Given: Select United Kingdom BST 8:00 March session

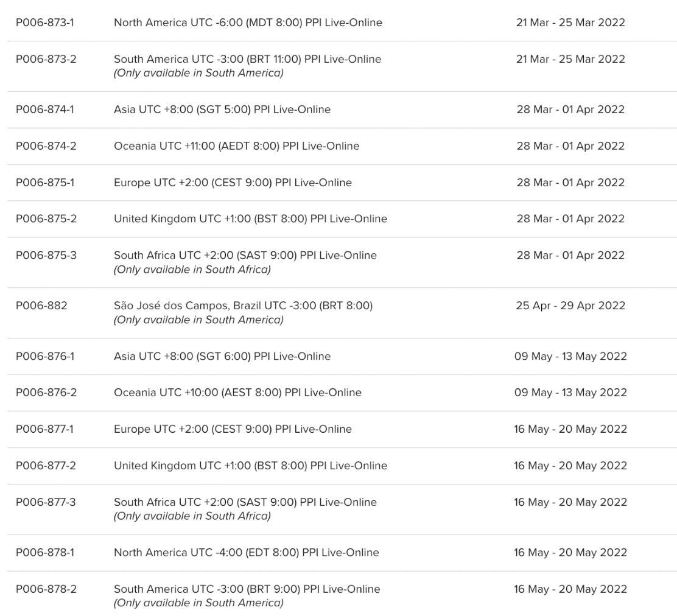Looking at the screenshot, I should [x=250, y=219].
